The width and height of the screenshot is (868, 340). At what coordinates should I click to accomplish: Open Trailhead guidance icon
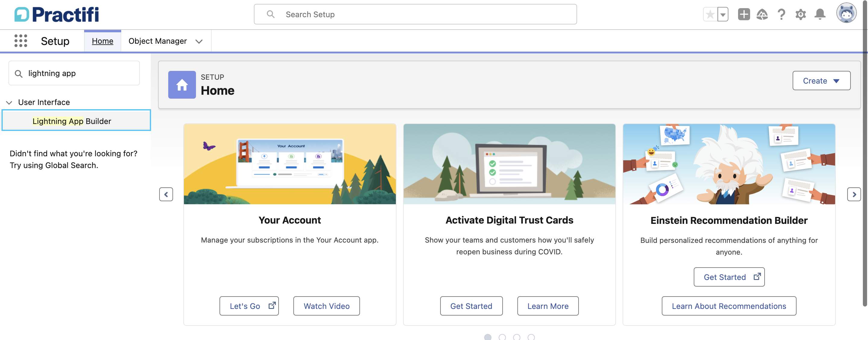(x=762, y=14)
